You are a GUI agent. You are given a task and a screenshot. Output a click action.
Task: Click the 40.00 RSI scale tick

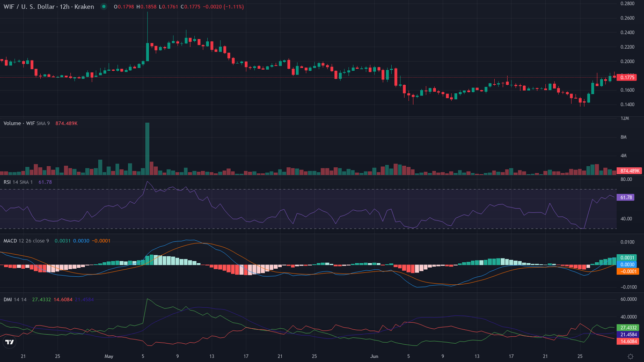coord(627,219)
